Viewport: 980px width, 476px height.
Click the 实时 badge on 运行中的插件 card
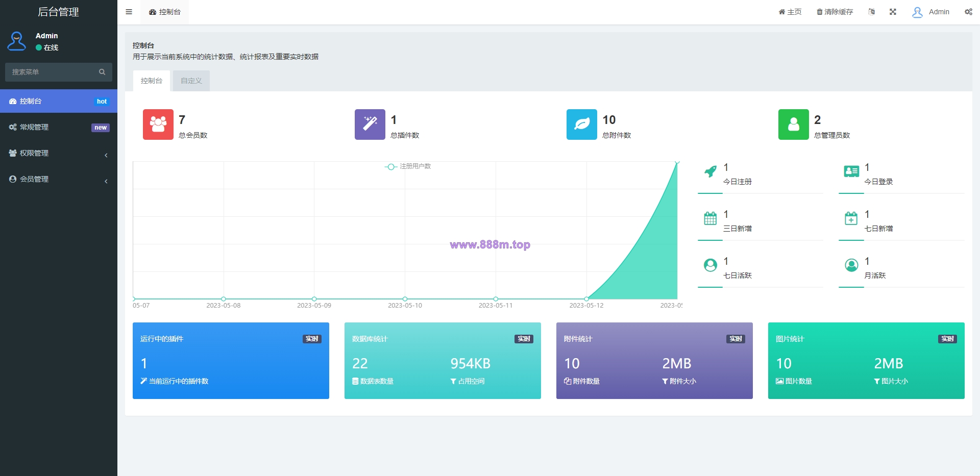(x=312, y=339)
